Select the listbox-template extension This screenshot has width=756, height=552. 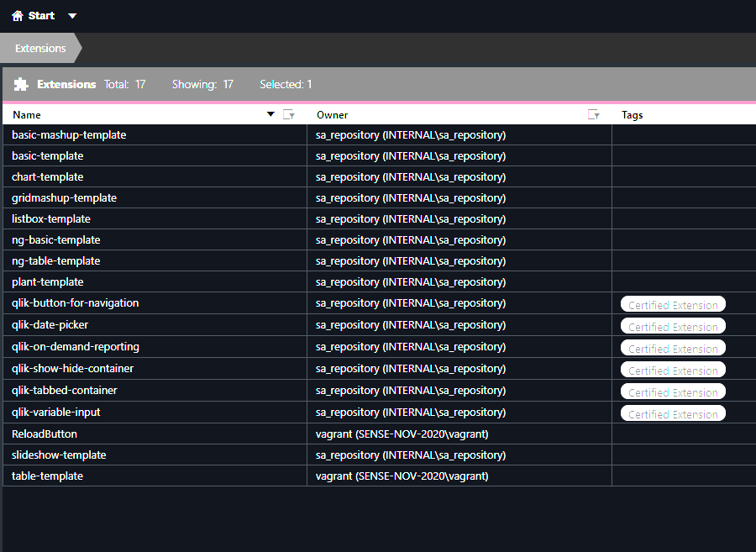click(51, 219)
